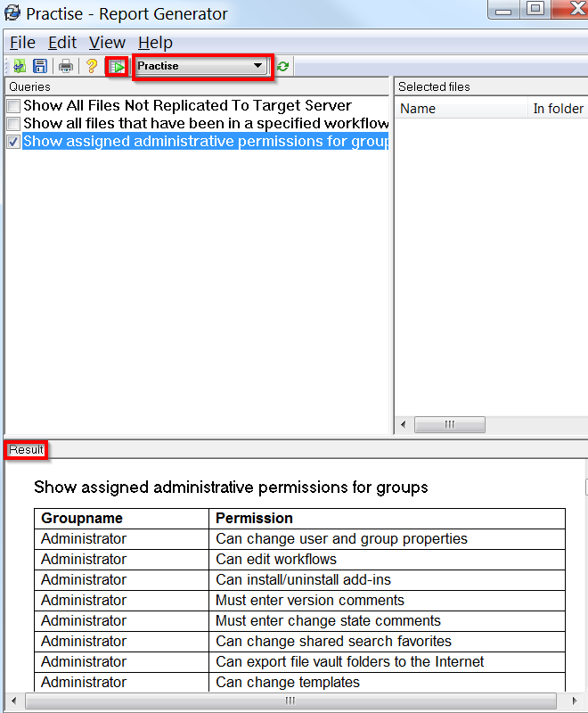Click 'Can change shared search favorites' cell
The width and height of the screenshot is (588, 713).
(x=387, y=641)
